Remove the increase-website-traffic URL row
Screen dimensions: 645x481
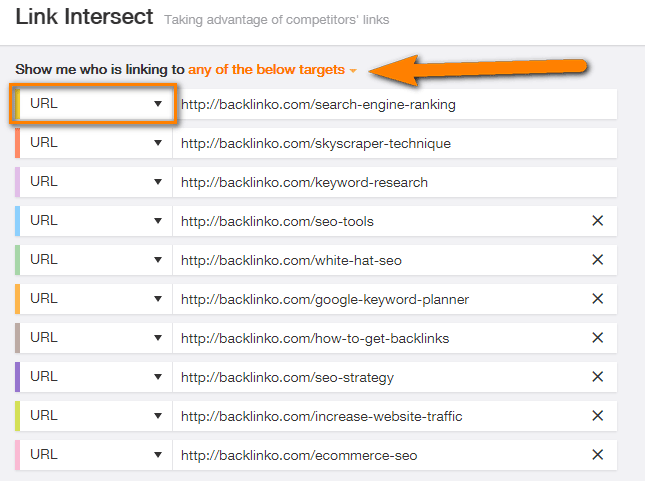click(x=597, y=416)
